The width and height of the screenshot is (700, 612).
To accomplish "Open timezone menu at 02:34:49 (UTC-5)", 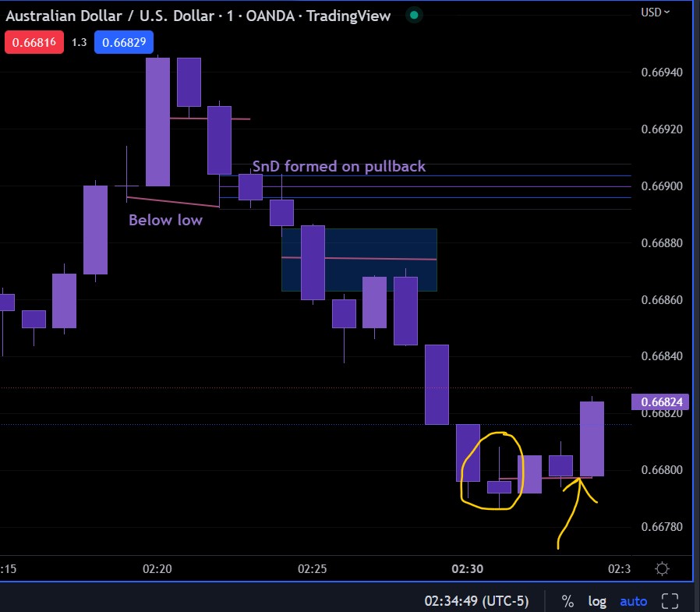I will point(476,601).
